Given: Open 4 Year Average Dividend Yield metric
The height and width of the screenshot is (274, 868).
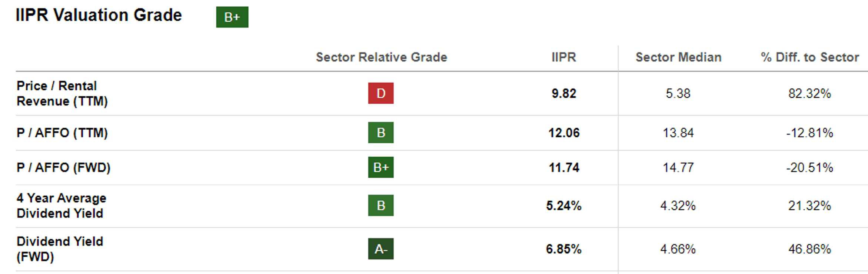Looking at the screenshot, I should pos(61,205).
